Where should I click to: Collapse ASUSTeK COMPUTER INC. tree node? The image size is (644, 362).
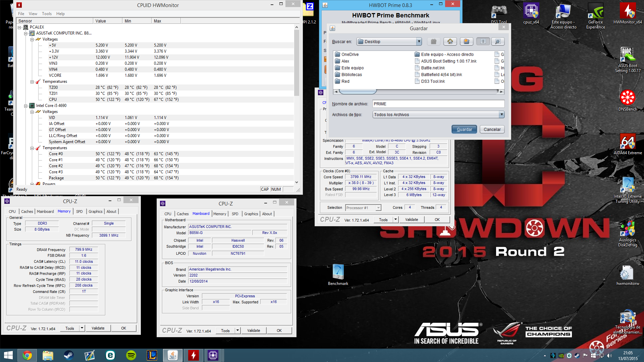point(25,34)
